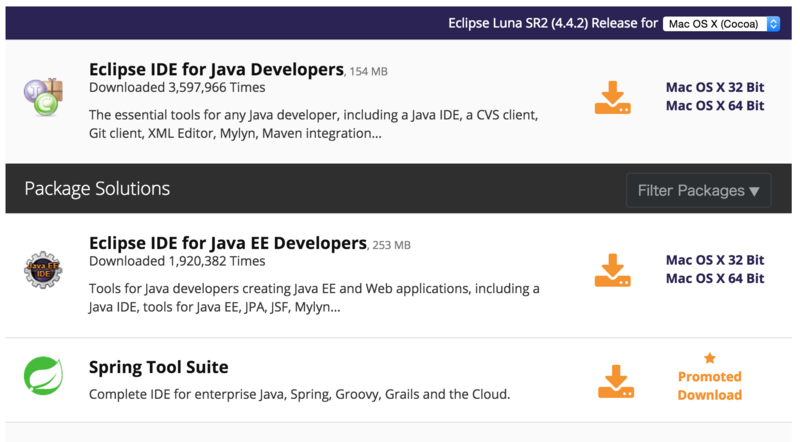This screenshot has height=442, width=800.
Task: Click the orange download icon for Spring Tool Suite
Action: pyautogui.click(x=616, y=381)
